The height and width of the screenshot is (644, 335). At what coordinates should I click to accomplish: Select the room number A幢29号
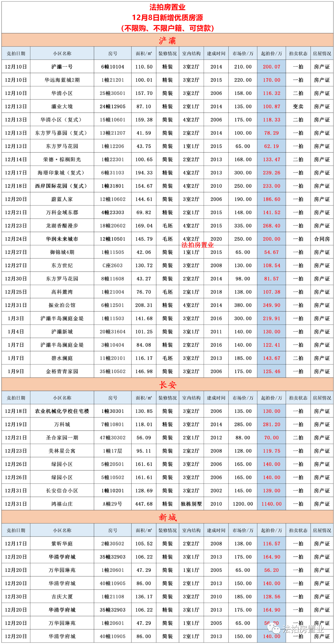click(x=113, y=504)
